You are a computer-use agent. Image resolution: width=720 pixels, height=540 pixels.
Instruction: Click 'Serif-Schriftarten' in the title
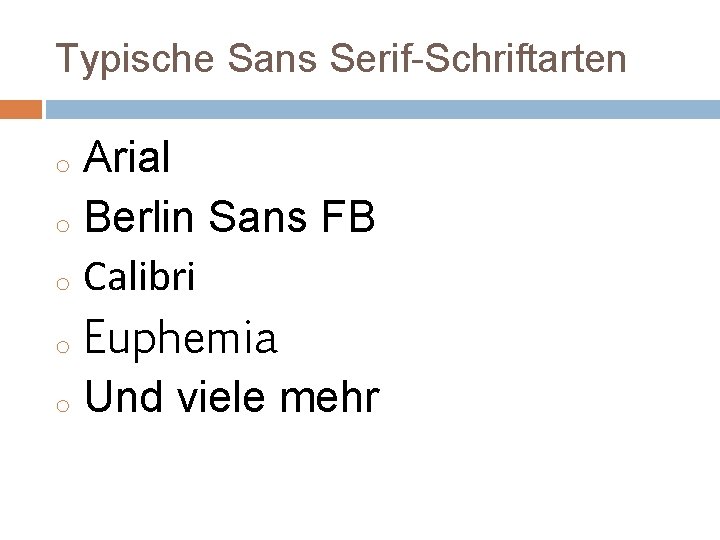pos(478,58)
